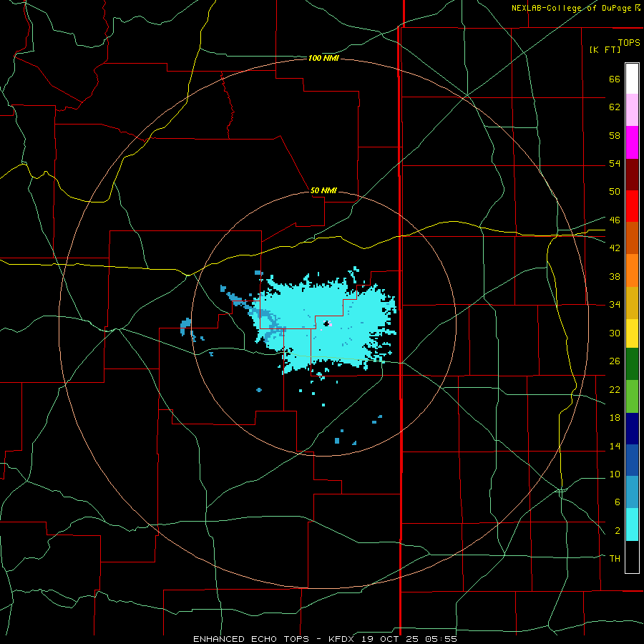Click the 19 OCT 25 date stamp

pos(392,639)
